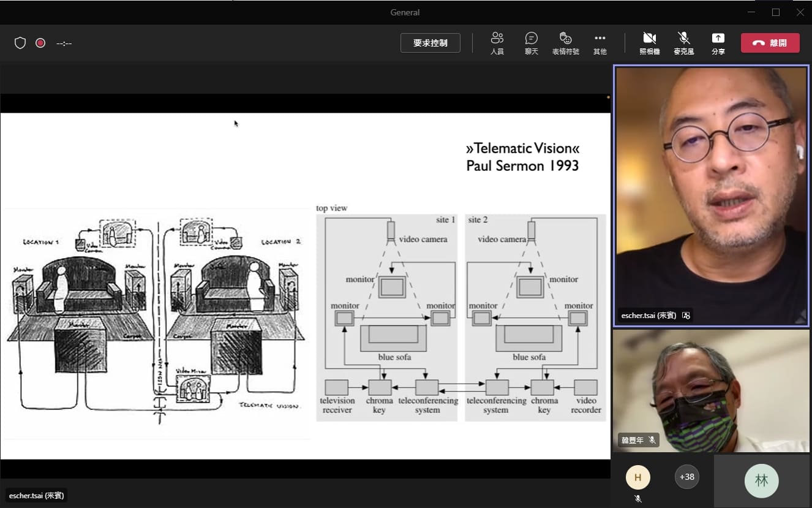
Task: Toggle the camera (照相機) on
Action: (649, 43)
